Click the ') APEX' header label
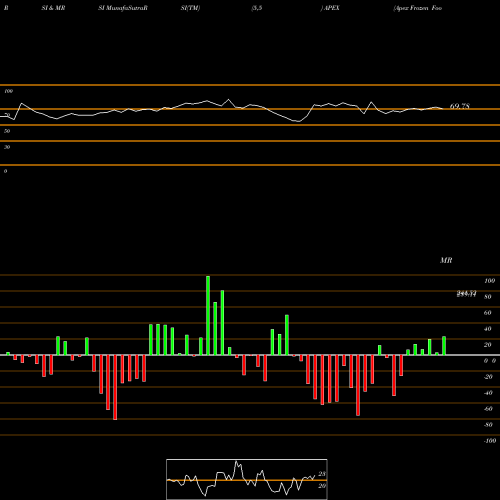 tap(330, 8)
